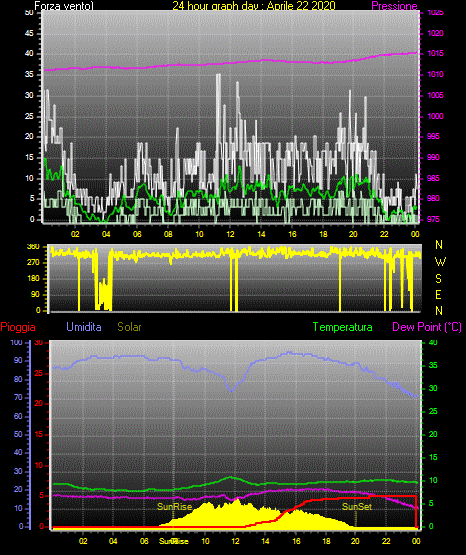Click temperature axis value 20
The image size is (466, 555).
click(433, 434)
